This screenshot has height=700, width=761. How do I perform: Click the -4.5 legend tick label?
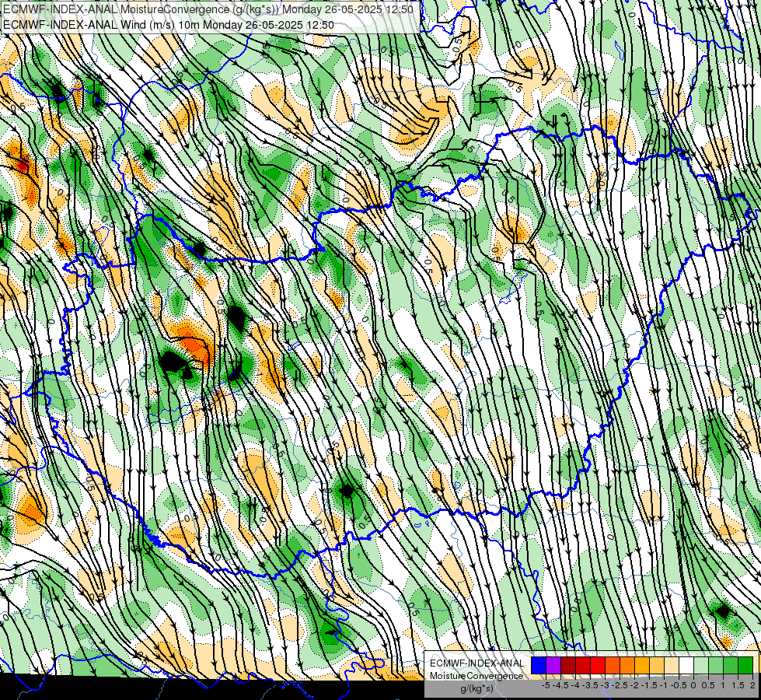pos(560,685)
